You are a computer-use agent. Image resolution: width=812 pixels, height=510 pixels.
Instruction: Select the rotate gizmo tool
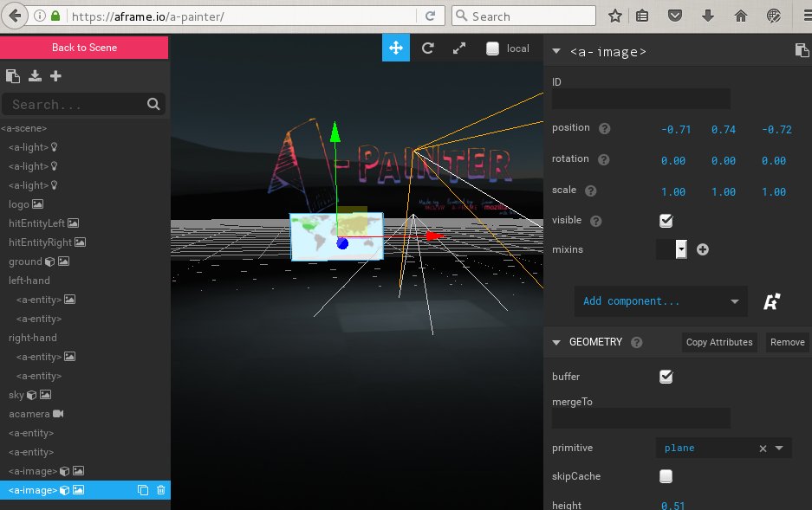pos(428,48)
